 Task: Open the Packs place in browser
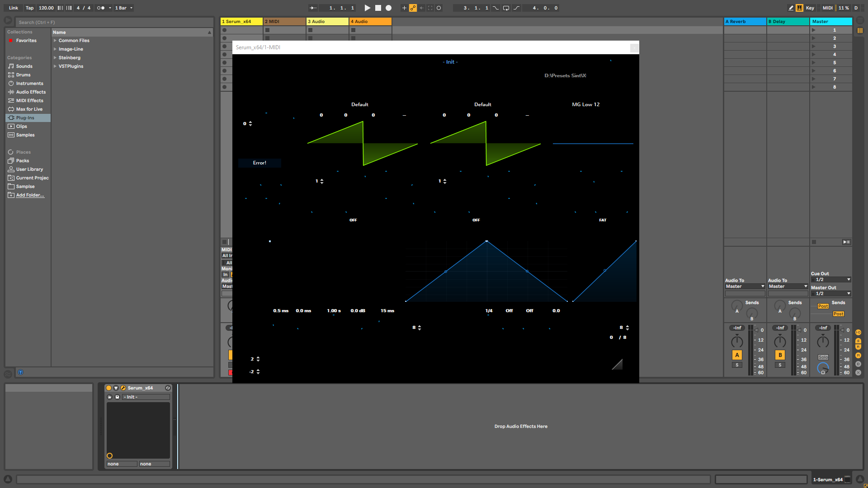click(x=23, y=160)
